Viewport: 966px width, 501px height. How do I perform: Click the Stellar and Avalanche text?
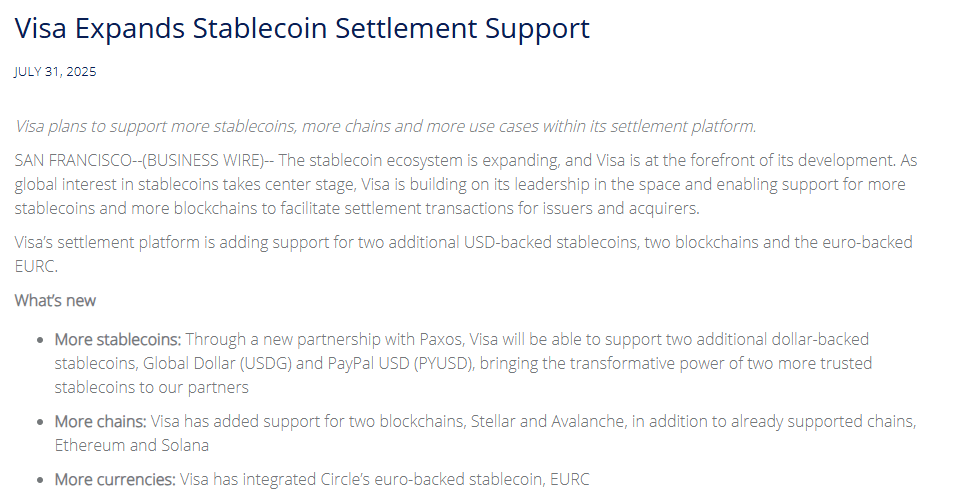(x=547, y=422)
